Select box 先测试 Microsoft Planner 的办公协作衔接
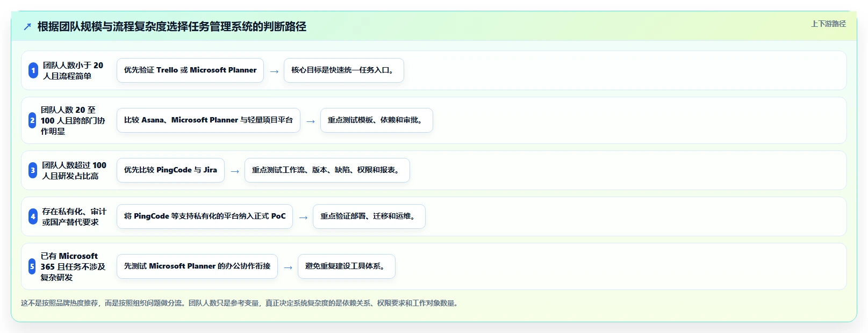 [197, 266]
